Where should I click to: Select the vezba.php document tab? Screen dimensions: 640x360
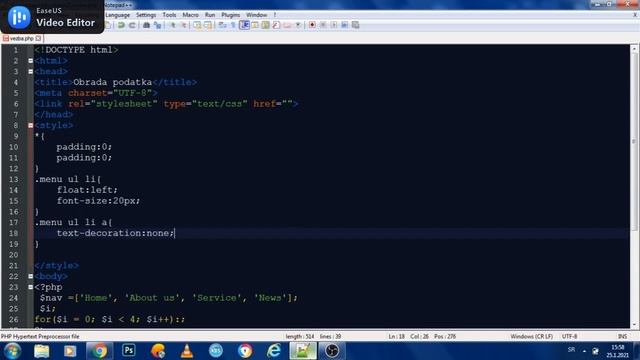tap(22, 38)
